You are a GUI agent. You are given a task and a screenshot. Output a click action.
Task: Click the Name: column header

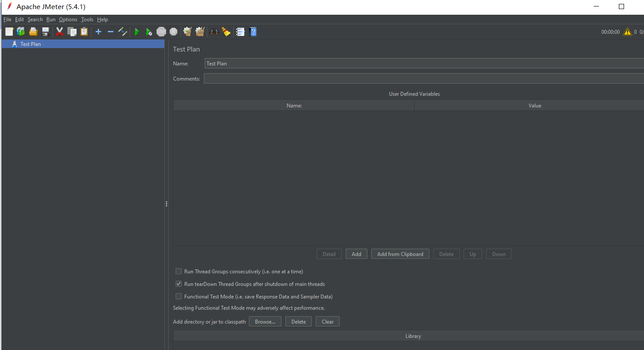coord(294,105)
